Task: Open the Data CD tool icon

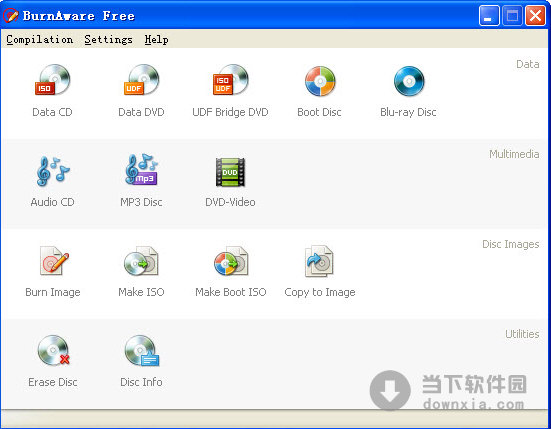Action: coord(53,80)
